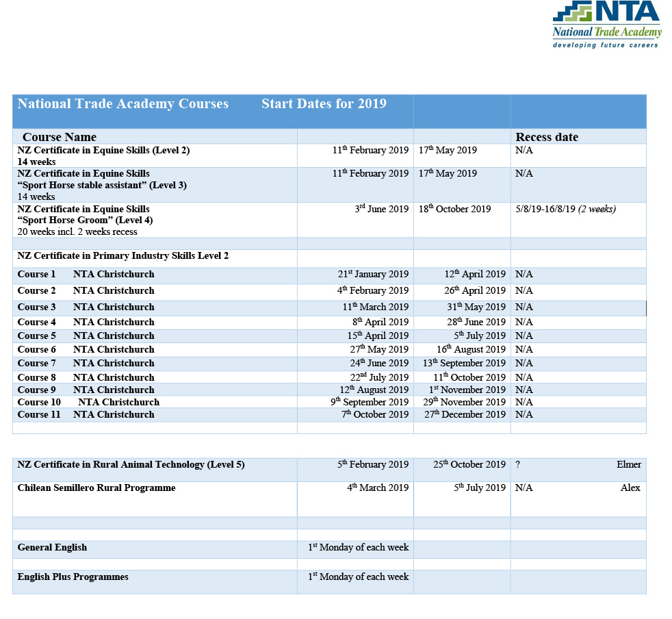Click the '14 weeks' note under Equine Level 2
672x619 pixels.
tap(36, 162)
